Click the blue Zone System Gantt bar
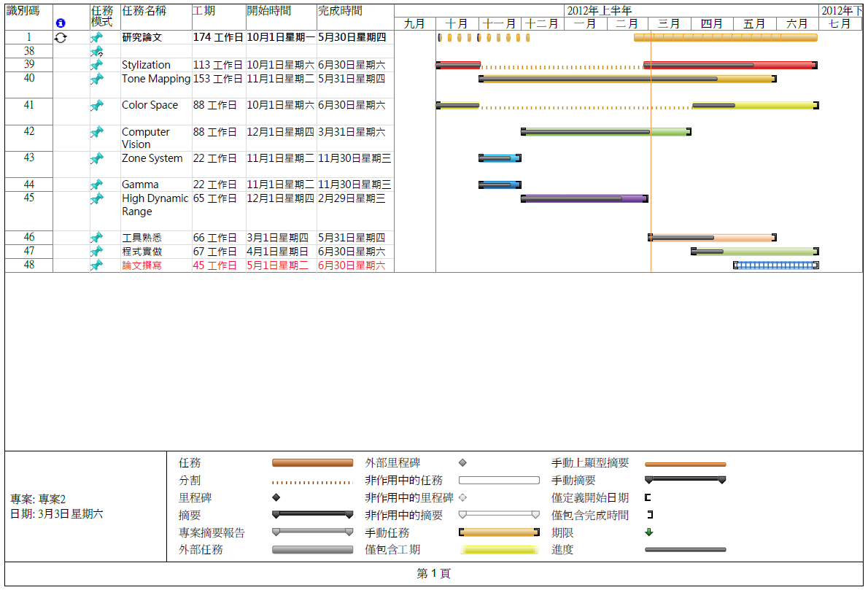The height and width of the screenshot is (590, 868). [x=500, y=158]
